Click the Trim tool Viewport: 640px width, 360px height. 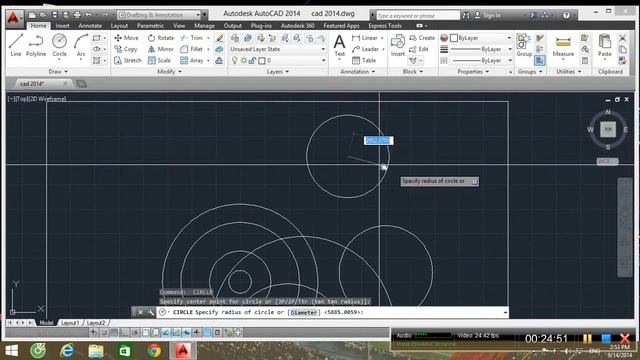[x=192, y=38]
